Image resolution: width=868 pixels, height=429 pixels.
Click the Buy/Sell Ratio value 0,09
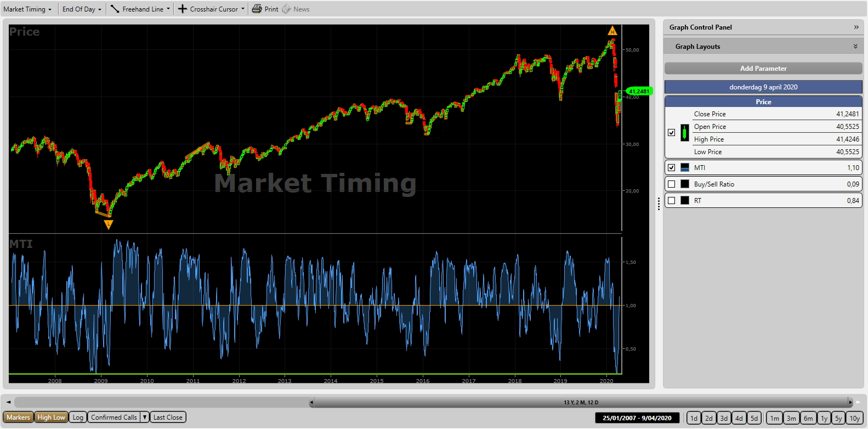[x=853, y=184]
